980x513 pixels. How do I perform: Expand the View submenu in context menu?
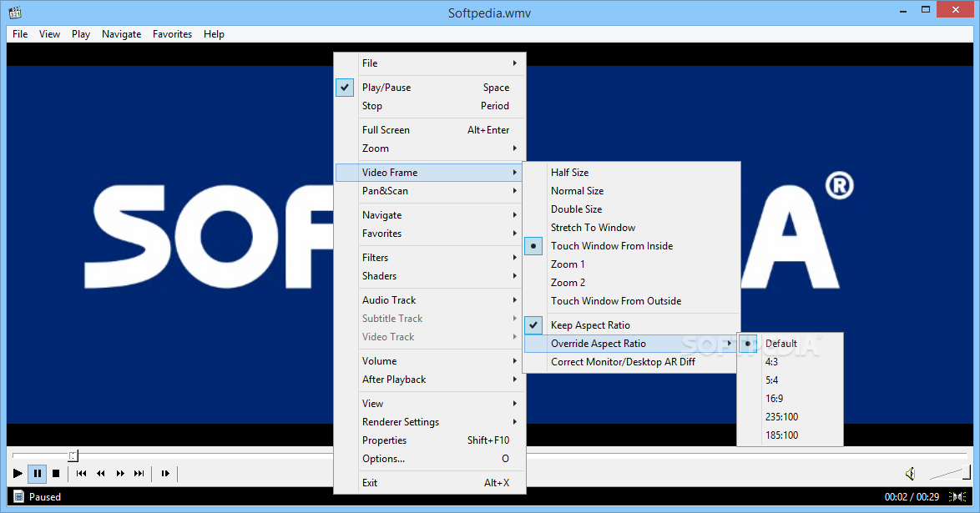point(431,404)
